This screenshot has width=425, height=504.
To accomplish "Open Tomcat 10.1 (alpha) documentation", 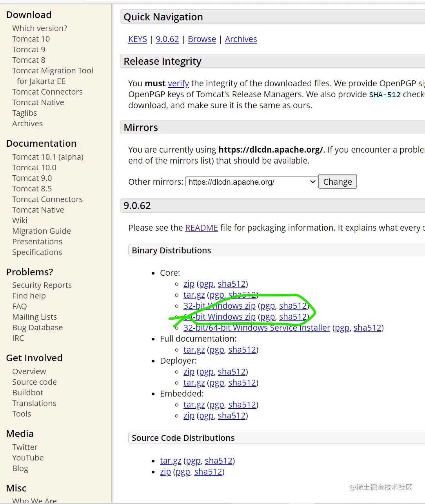I will [x=48, y=157].
